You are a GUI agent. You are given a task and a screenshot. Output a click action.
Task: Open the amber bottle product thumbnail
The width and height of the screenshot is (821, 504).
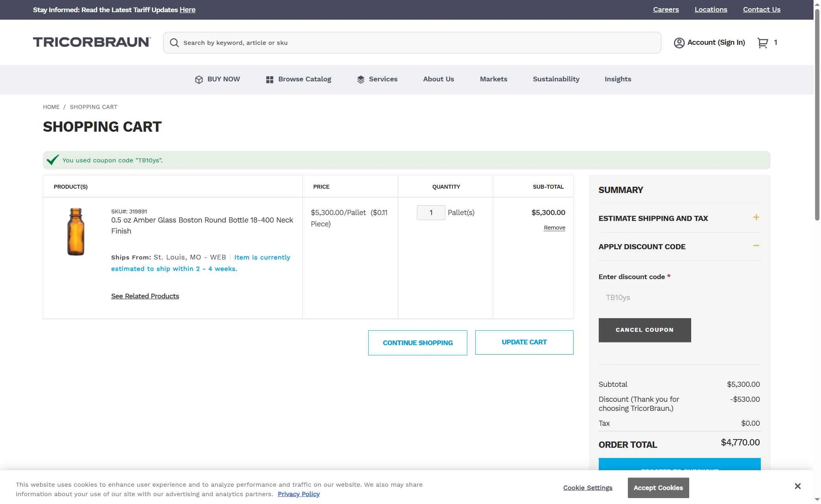click(76, 232)
